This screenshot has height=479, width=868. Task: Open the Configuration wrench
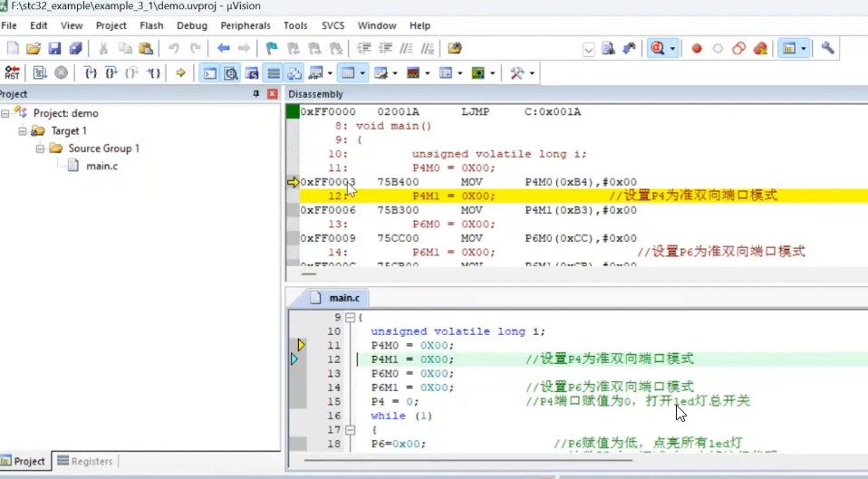827,48
